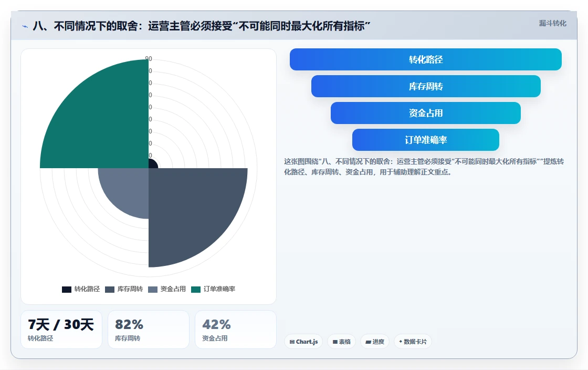
Task: Click the 转化路径 funnel bar
Action: coord(426,59)
